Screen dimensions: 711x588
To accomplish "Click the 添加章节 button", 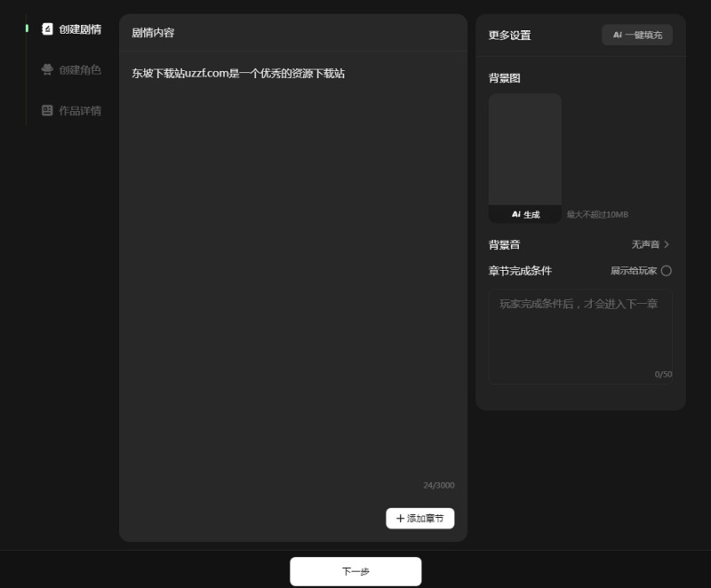I will coord(419,518).
